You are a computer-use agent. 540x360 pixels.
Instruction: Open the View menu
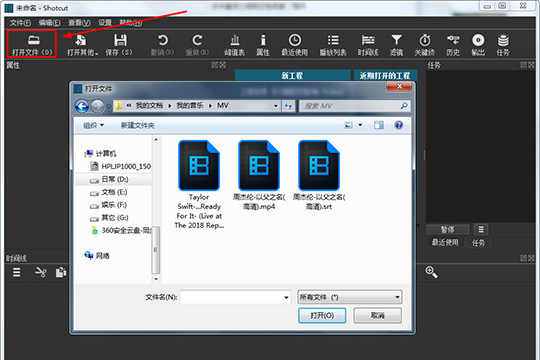click(79, 23)
